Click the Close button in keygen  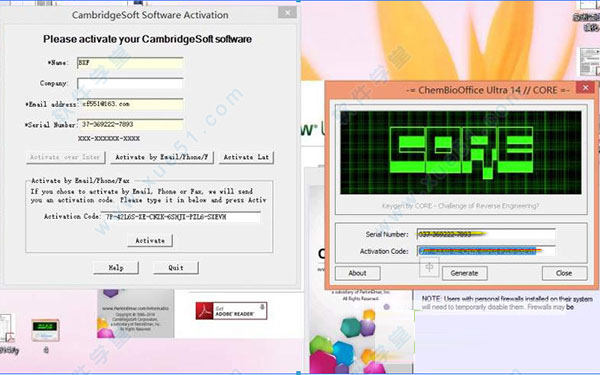(x=564, y=273)
